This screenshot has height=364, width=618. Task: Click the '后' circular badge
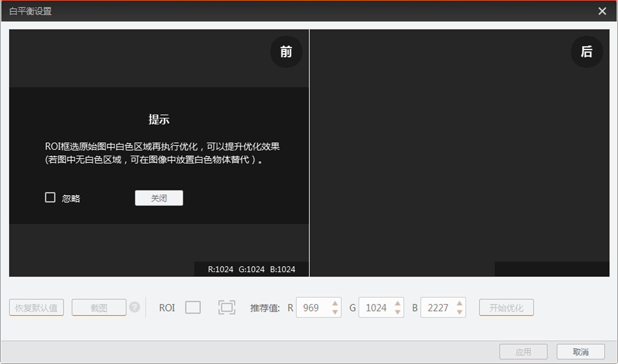[586, 52]
